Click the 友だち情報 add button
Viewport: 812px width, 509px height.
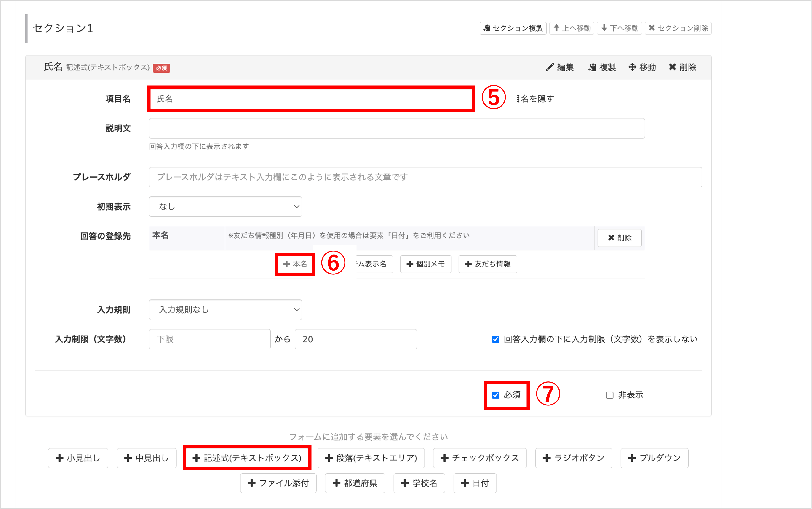coord(487,264)
